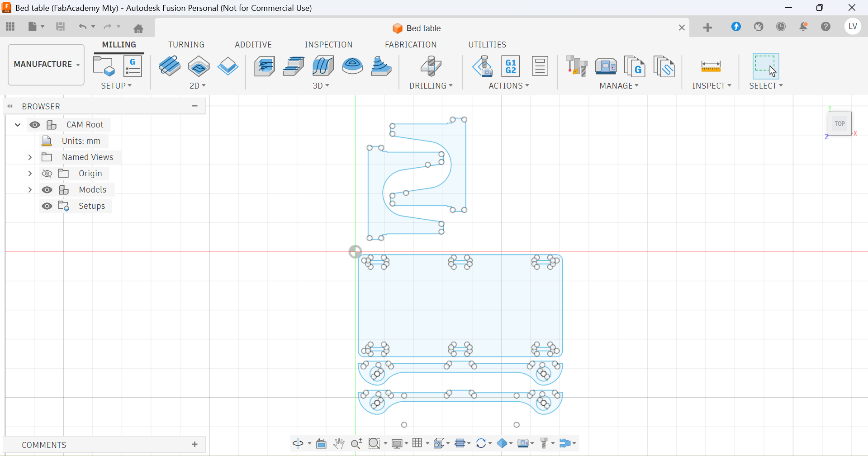Activate the Select tool icon
Screen dimensions: 868x456
(x=766, y=66)
